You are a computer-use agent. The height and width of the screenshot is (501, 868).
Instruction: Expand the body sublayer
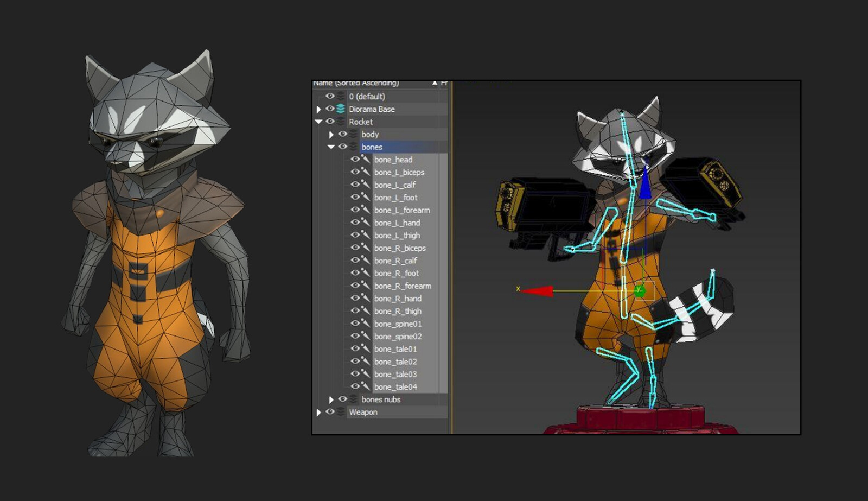tap(331, 135)
